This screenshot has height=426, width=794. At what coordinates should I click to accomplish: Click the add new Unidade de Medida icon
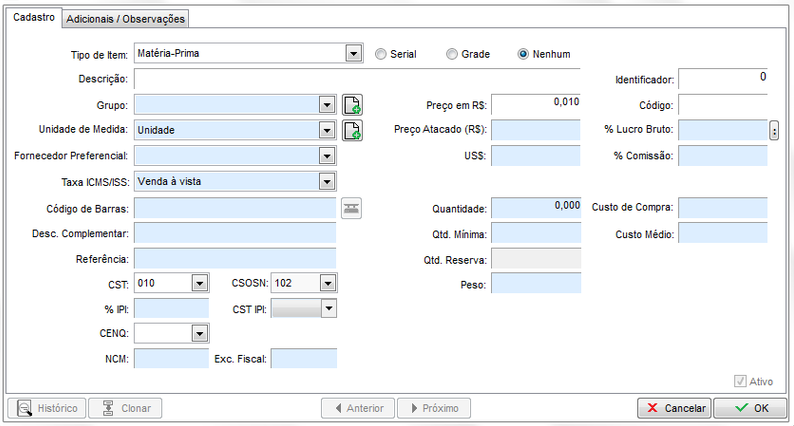(x=352, y=129)
